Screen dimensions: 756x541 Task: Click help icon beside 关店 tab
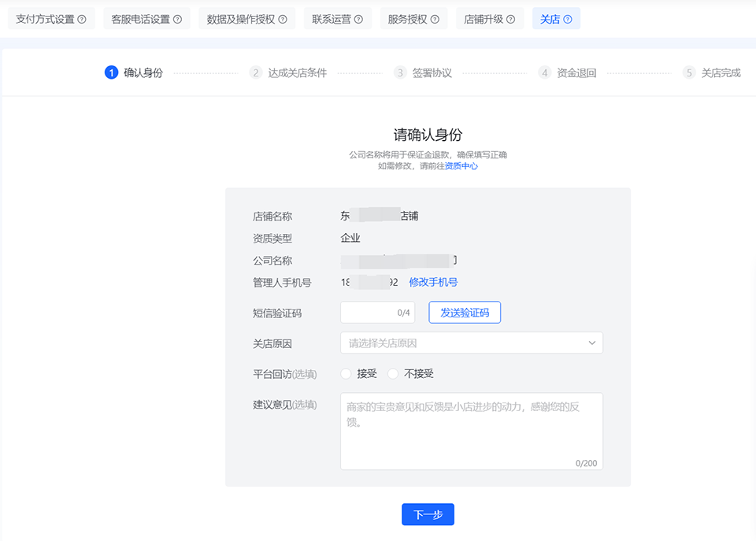pyautogui.click(x=568, y=19)
